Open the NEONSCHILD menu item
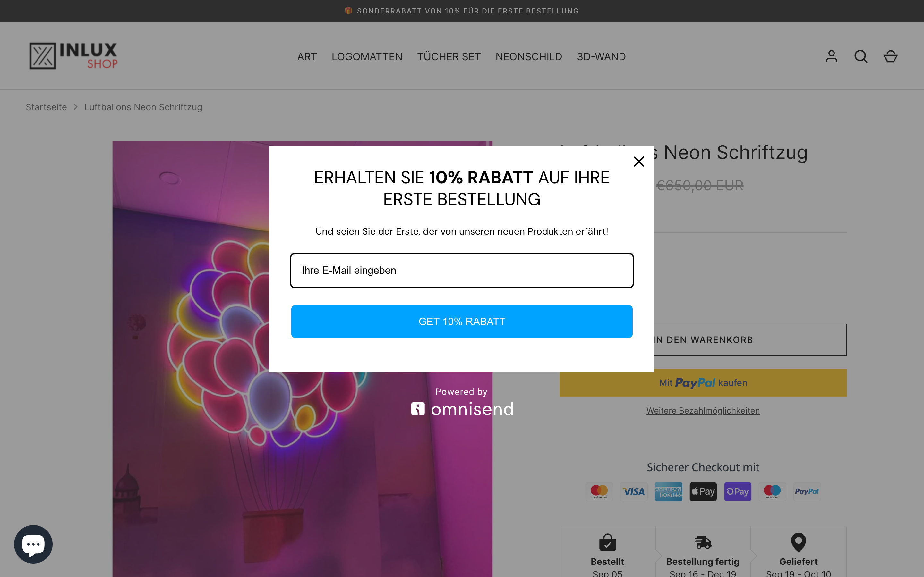The height and width of the screenshot is (577, 924). (x=529, y=56)
